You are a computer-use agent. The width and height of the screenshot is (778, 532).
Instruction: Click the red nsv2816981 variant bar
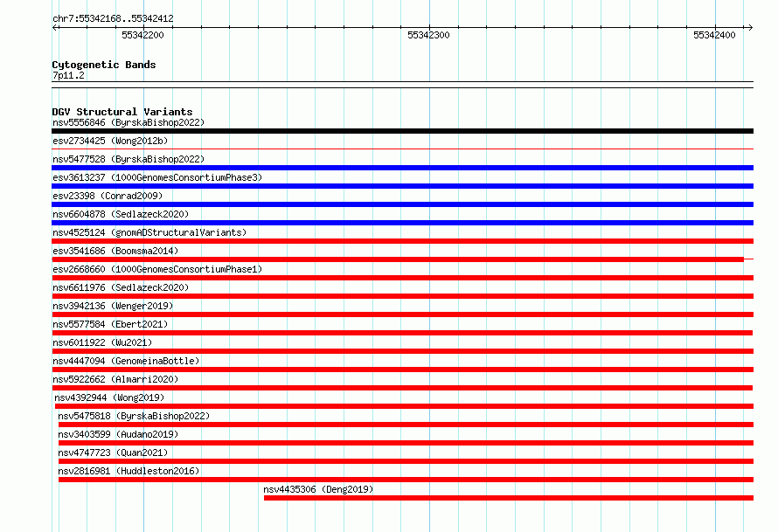click(406, 480)
